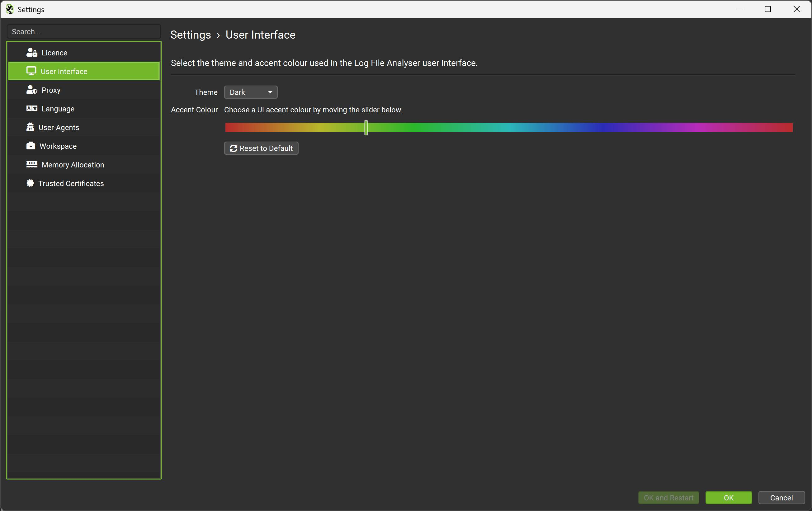812x511 pixels.
Task: Click the User Interface monitor icon
Action: click(x=31, y=71)
